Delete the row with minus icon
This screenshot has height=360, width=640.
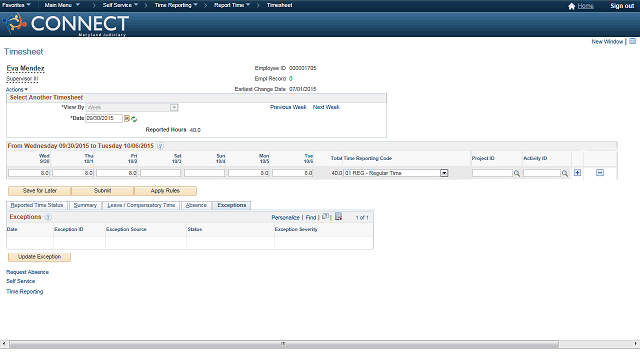click(600, 173)
